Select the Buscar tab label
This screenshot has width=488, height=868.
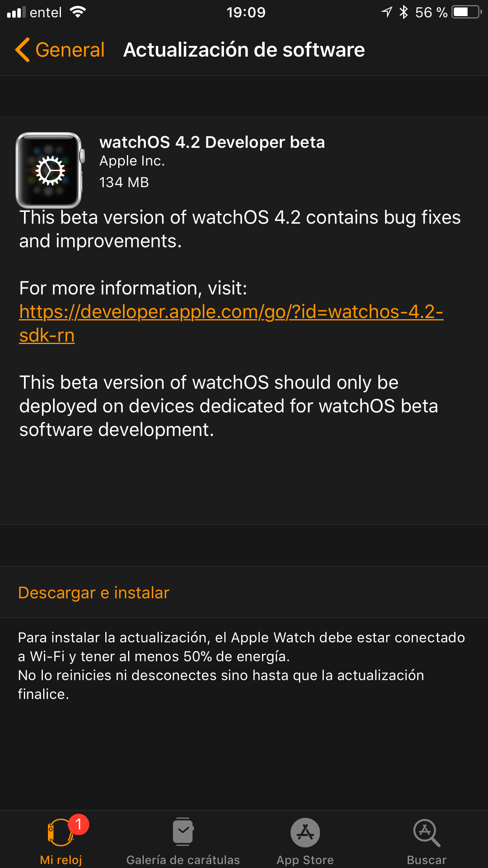(426, 860)
